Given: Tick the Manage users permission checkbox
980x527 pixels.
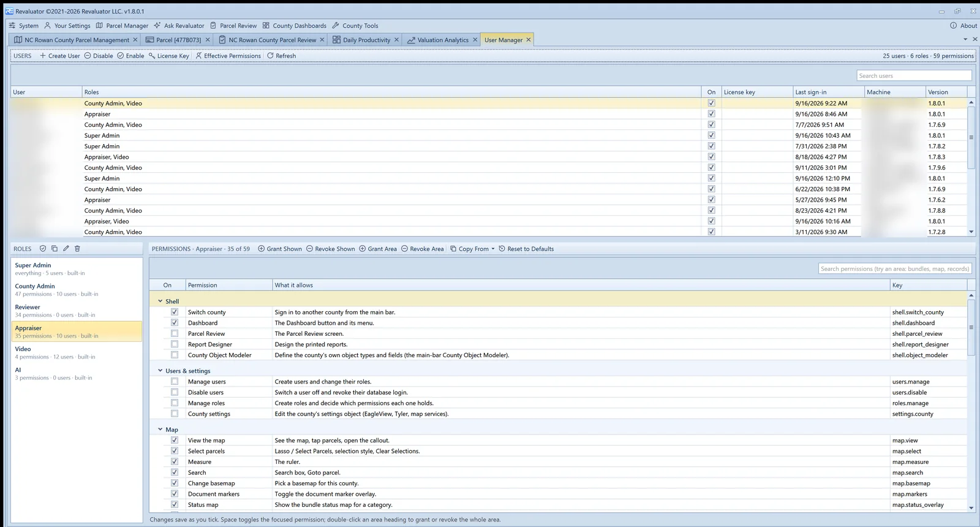Looking at the screenshot, I should point(175,382).
